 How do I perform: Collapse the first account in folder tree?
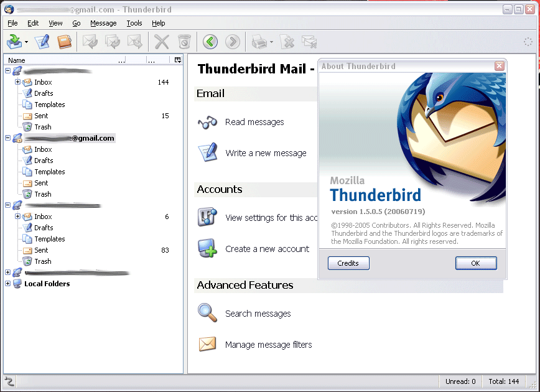pos(7,70)
